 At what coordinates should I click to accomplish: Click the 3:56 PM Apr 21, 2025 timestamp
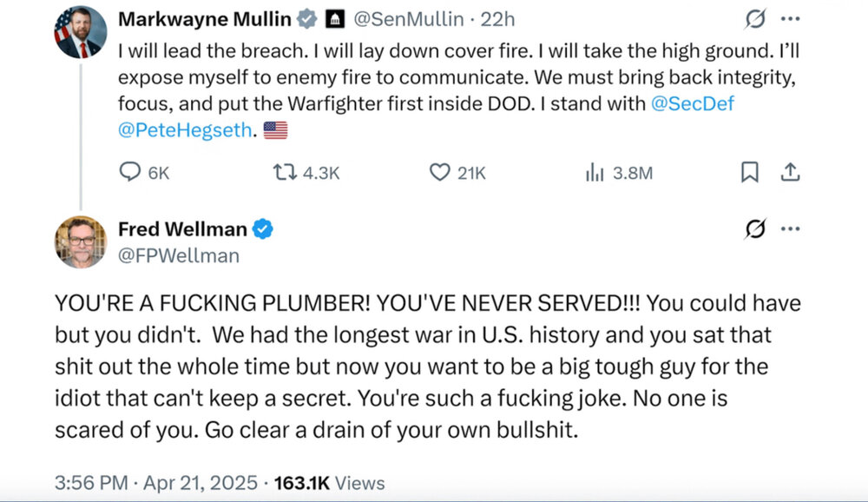pos(155,482)
